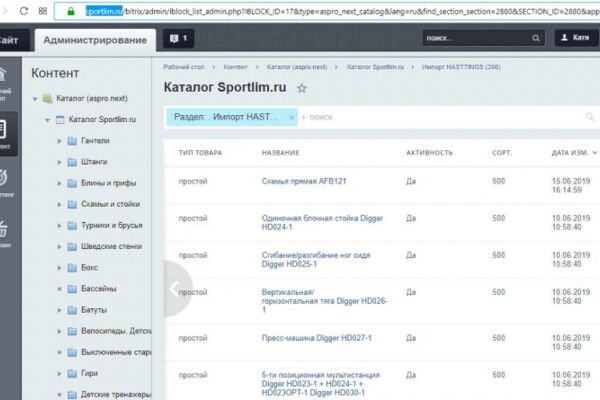Click the filter magnifier icon at right
The height and width of the screenshot is (400, 600).
[x=589, y=117]
